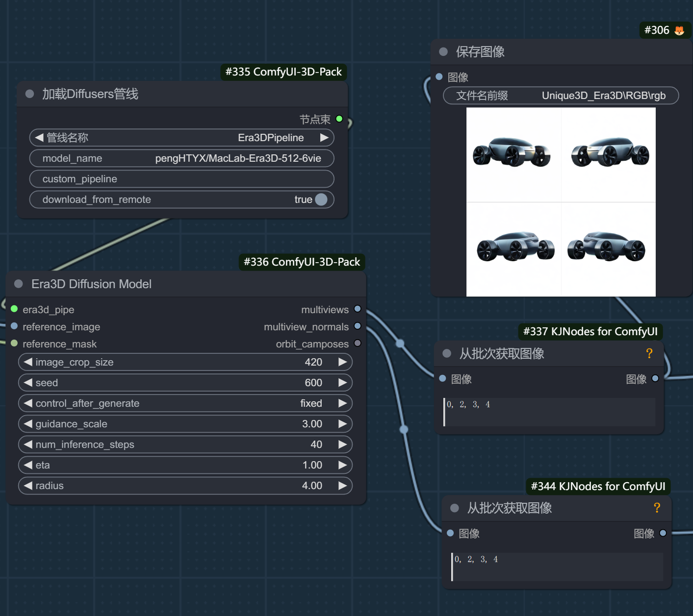Click 图像 output connector on node #337
The width and height of the screenshot is (693, 616).
655,378
